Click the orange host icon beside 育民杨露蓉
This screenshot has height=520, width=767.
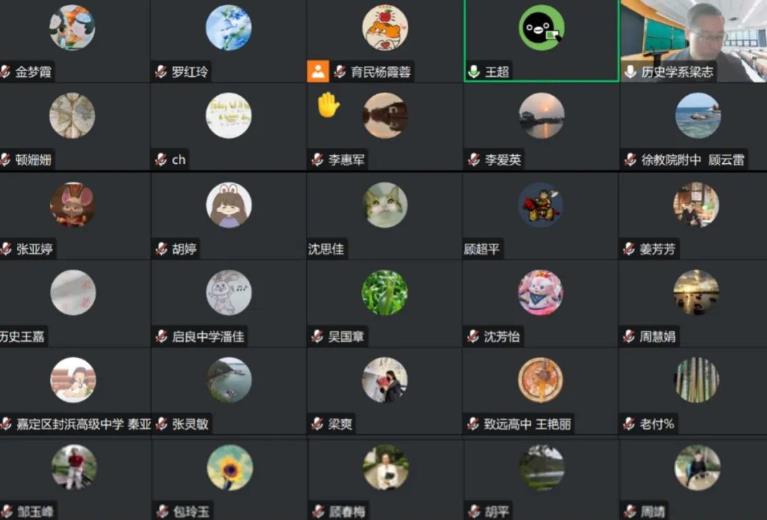tap(318, 71)
